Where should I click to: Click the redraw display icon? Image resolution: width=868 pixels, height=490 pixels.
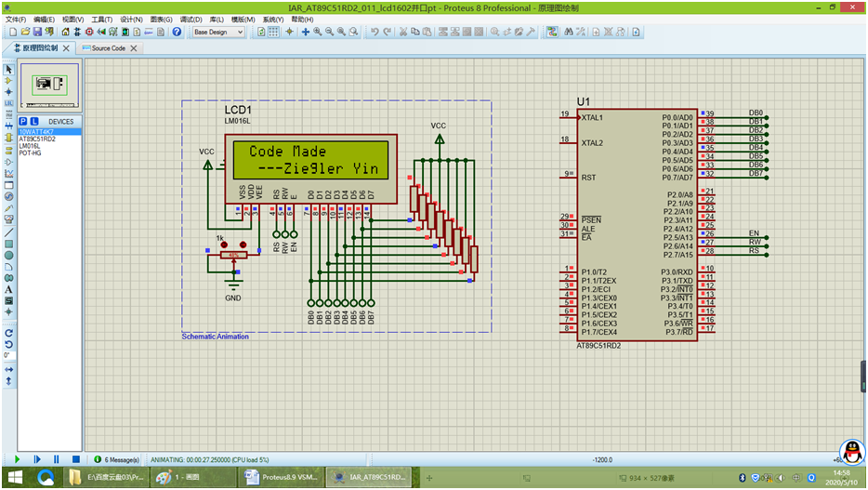pos(261,33)
